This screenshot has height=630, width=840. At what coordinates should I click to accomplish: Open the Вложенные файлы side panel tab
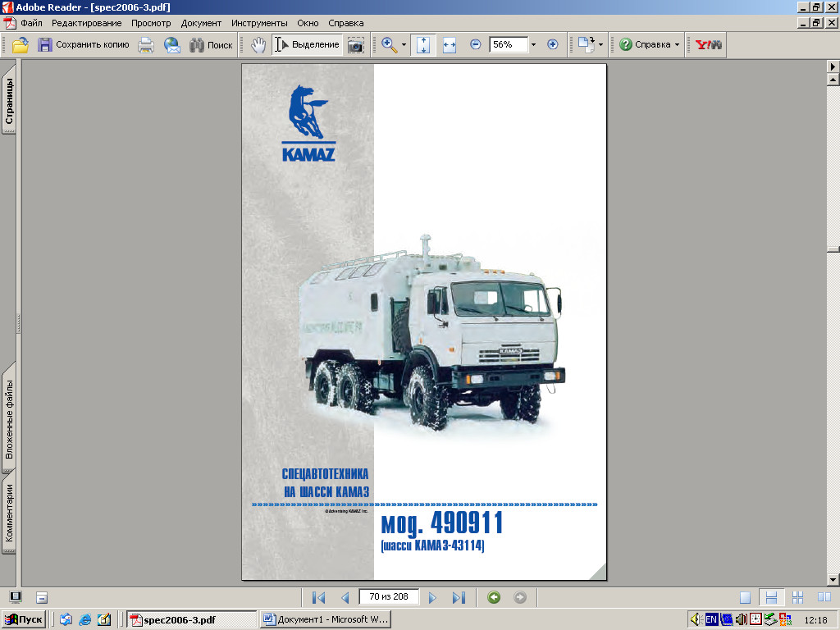point(9,419)
